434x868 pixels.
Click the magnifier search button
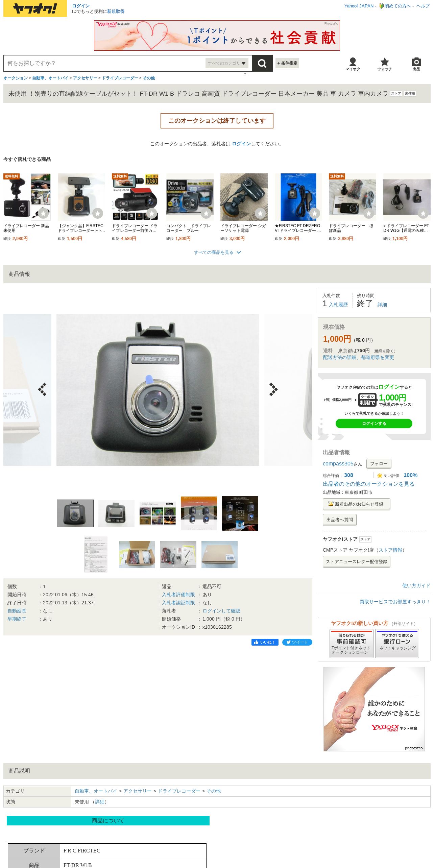262,63
